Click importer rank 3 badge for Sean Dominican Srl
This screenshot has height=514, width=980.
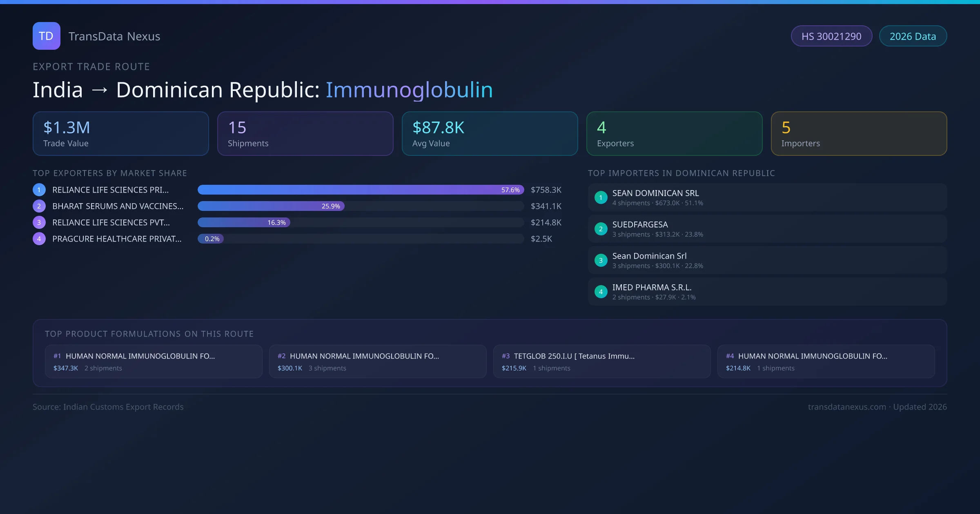point(601,260)
